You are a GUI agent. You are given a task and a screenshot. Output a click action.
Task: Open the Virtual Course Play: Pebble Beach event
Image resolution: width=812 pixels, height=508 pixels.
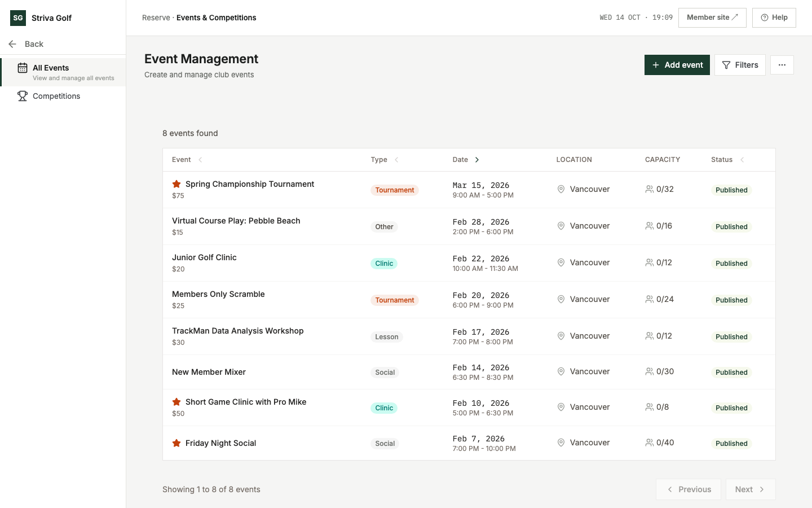(x=236, y=221)
